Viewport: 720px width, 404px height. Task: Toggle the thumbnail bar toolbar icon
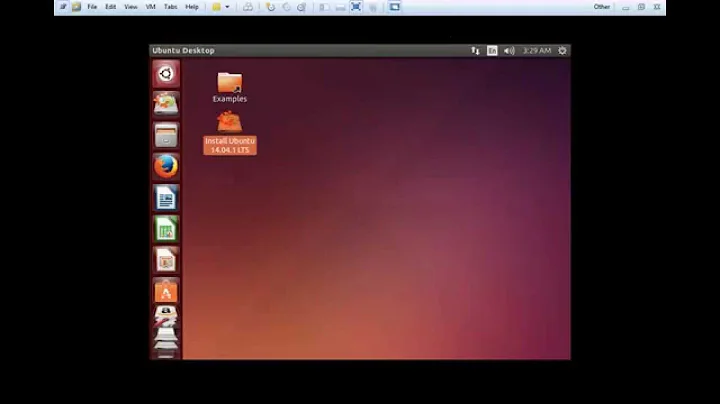click(x=340, y=7)
